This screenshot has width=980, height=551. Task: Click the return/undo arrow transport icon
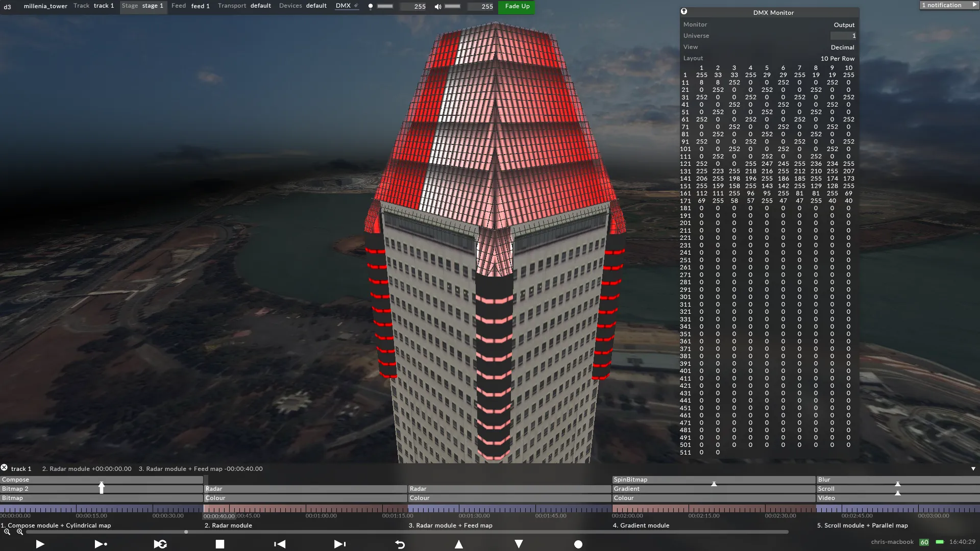tap(400, 544)
